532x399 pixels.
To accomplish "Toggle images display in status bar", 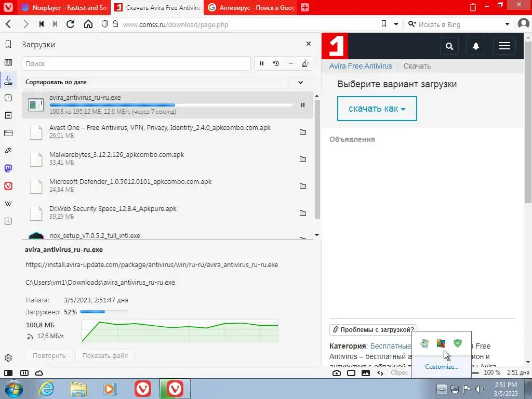I will 366,373.
